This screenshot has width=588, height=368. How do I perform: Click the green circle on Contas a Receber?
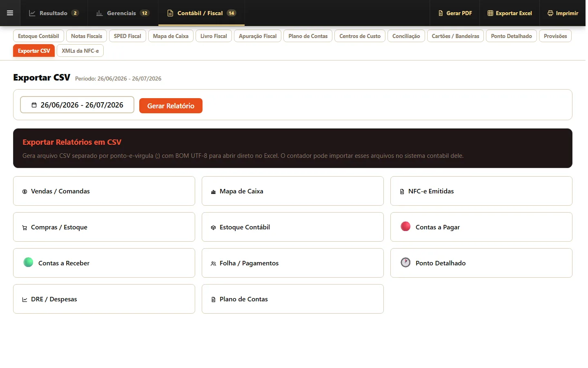click(x=28, y=262)
